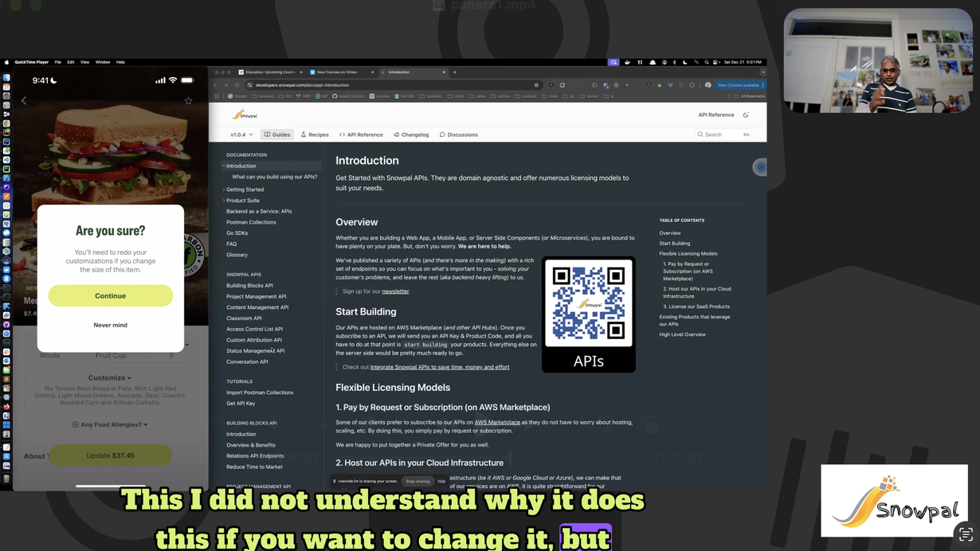Viewport: 980px width, 551px height.
Task: Open Backend as a Service: APIs page
Action: click(x=259, y=211)
